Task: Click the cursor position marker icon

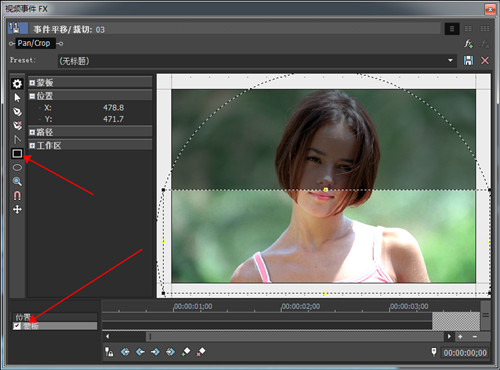Action: click(x=434, y=352)
